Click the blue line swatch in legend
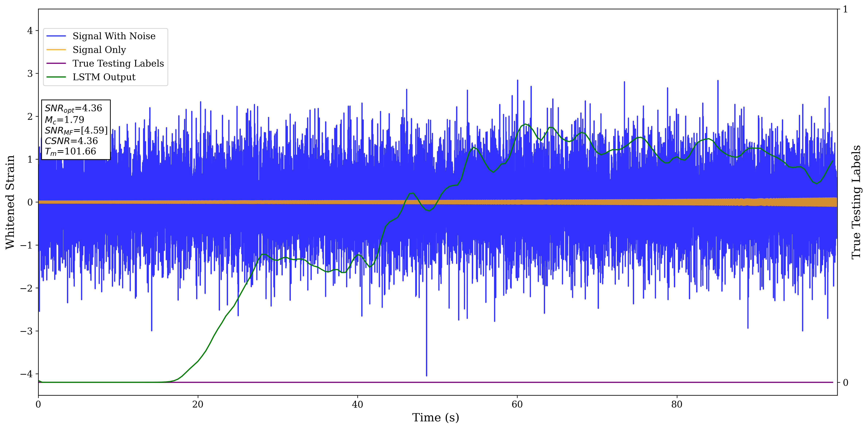 click(56, 36)
